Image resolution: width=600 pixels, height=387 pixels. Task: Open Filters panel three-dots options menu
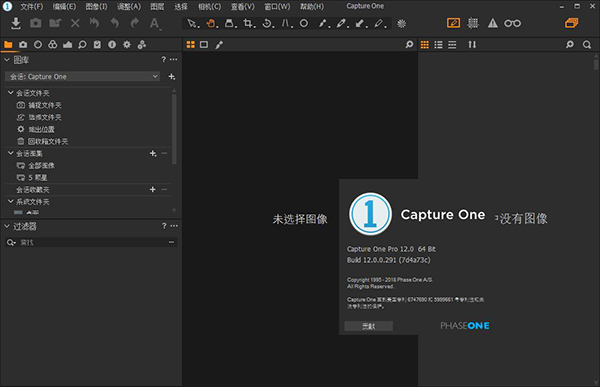(x=174, y=226)
